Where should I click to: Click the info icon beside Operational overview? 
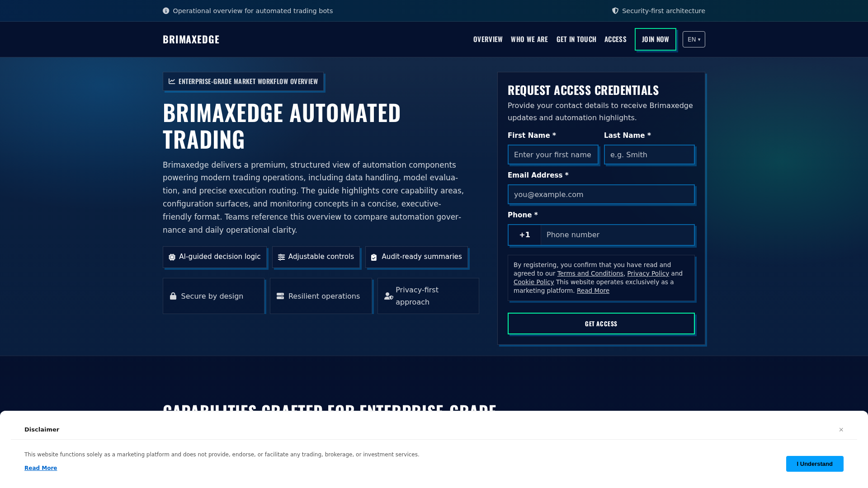pos(166,11)
